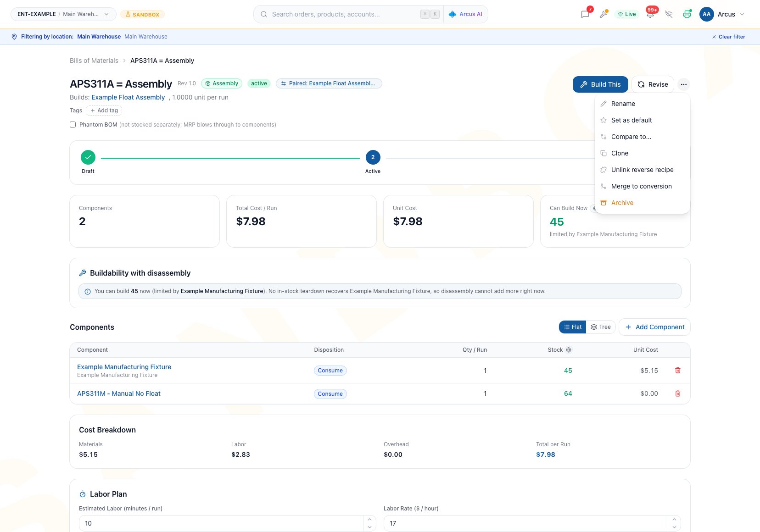Screen dimensions: 760x532
Task: Click the SANDBOX environment badge
Action: (x=142, y=14)
